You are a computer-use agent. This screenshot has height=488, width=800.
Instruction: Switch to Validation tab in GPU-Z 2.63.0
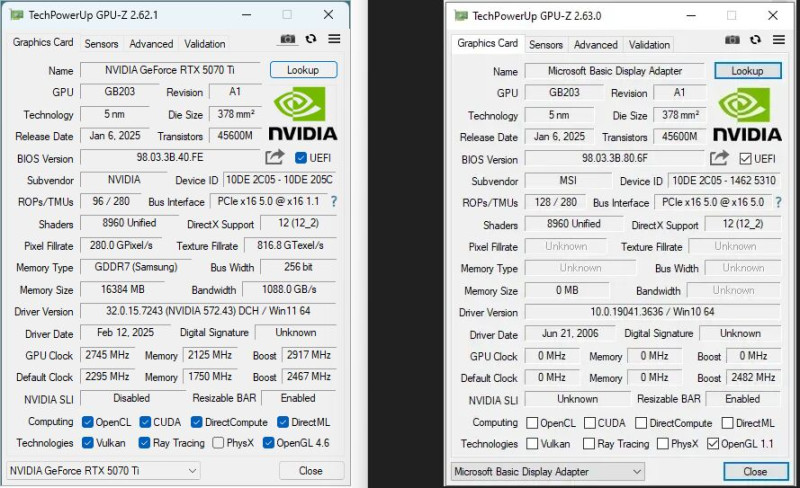(649, 45)
